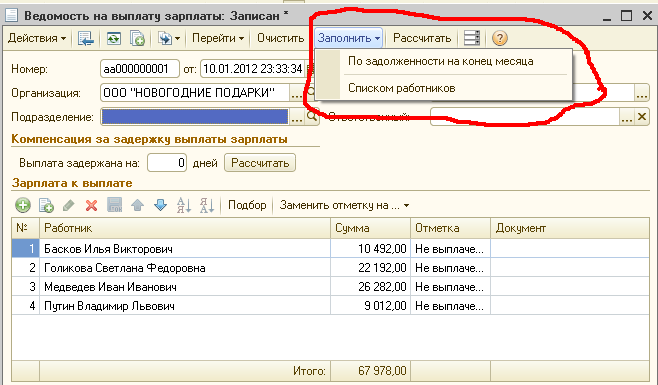
Task: Click the green refresh document icon
Action: 113,38
